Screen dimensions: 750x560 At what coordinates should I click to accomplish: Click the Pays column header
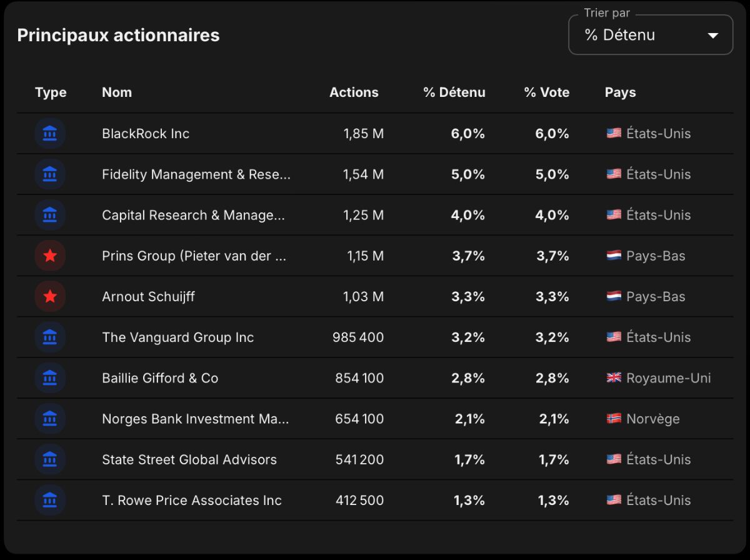(x=621, y=92)
